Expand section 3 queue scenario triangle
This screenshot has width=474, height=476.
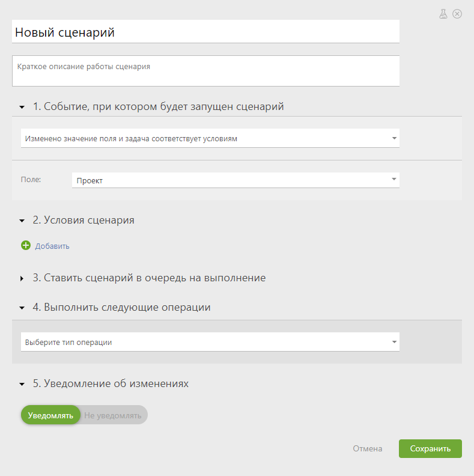pos(22,278)
